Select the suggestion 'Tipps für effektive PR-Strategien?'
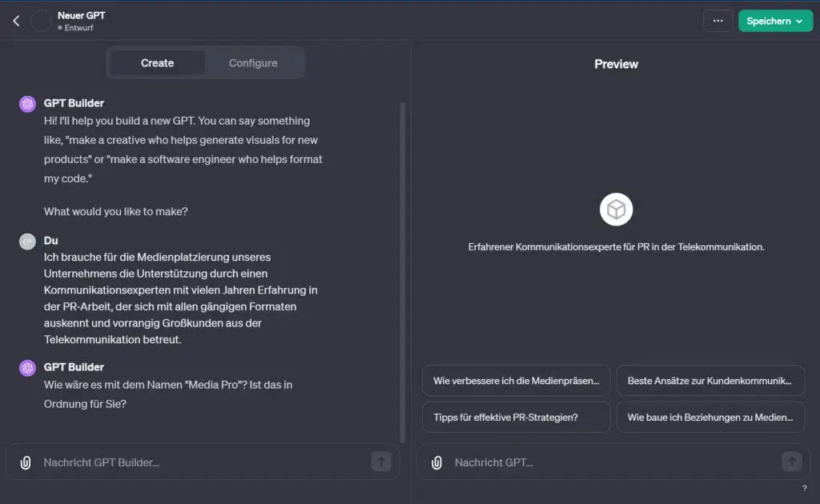 click(517, 417)
